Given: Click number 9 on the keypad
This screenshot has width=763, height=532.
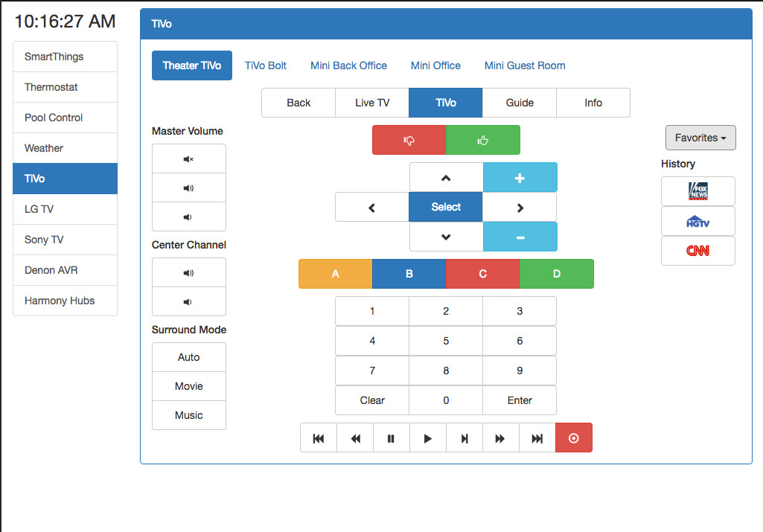Looking at the screenshot, I should tap(520, 371).
